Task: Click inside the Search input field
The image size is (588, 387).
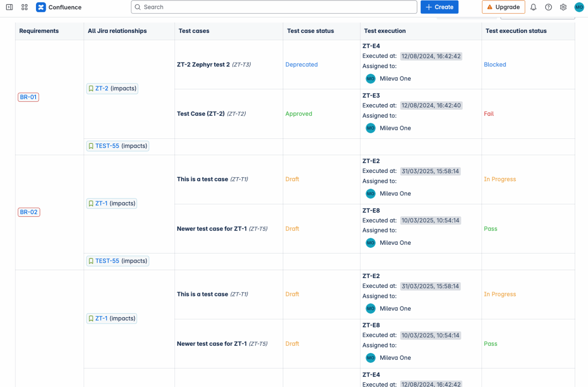Action: [x=268, y=7]
